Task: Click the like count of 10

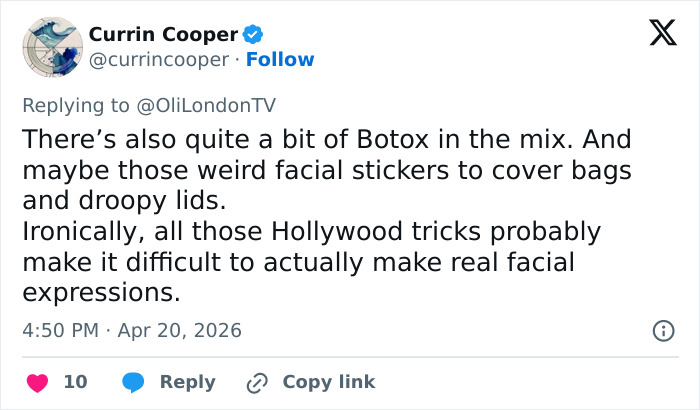Action: [75, 382]
